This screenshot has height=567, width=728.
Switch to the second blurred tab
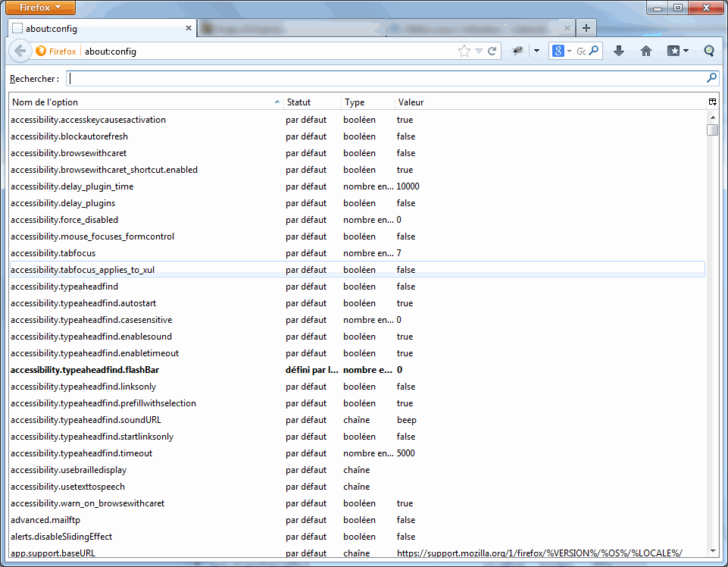click(290, 29)
